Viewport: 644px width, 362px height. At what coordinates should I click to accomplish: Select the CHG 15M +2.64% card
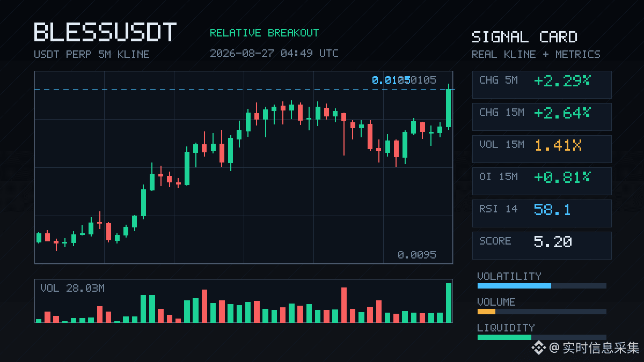pos(541,116)
